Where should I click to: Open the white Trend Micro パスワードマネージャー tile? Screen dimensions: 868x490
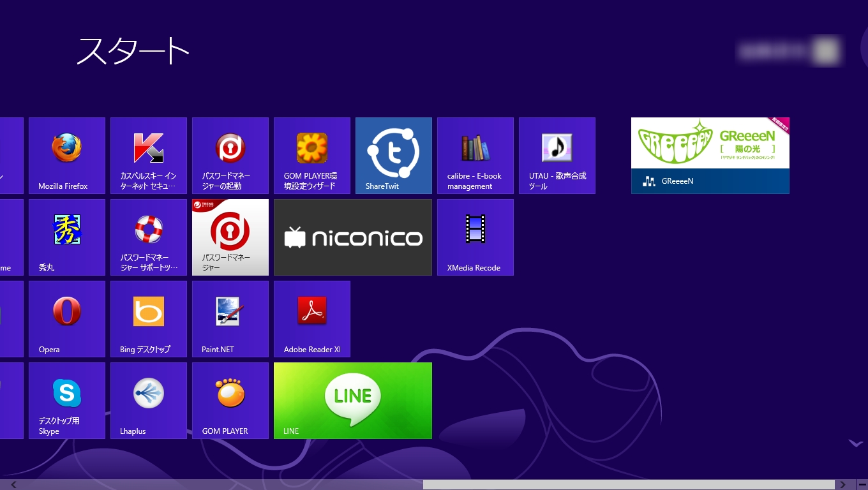(x=230, y=237)
